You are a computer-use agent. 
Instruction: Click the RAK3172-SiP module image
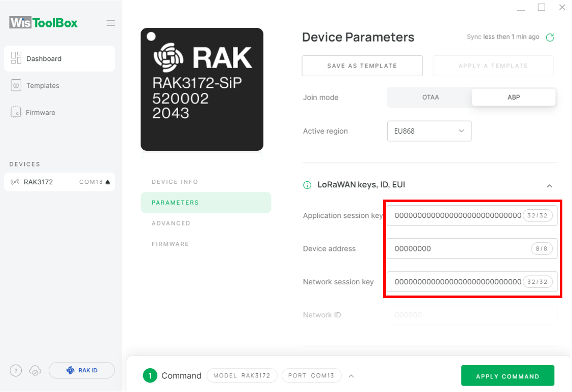pyautogui.click(x=201, y=89)
